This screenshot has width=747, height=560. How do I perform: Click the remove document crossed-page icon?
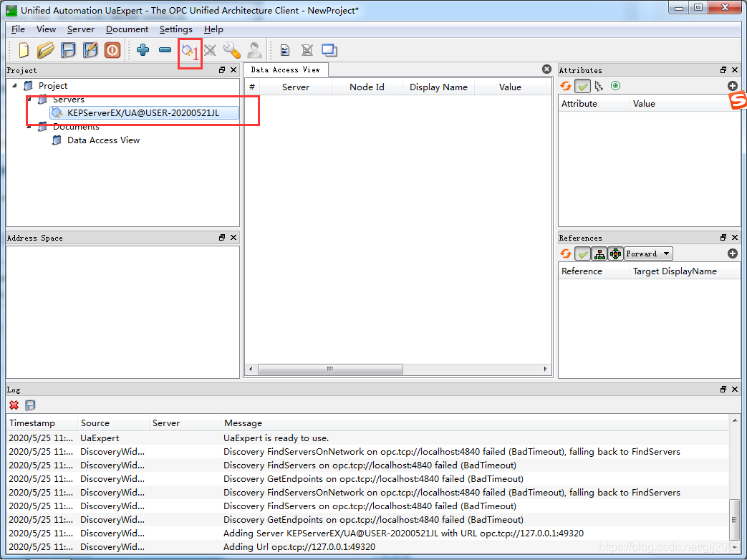(x=307, y=50)
